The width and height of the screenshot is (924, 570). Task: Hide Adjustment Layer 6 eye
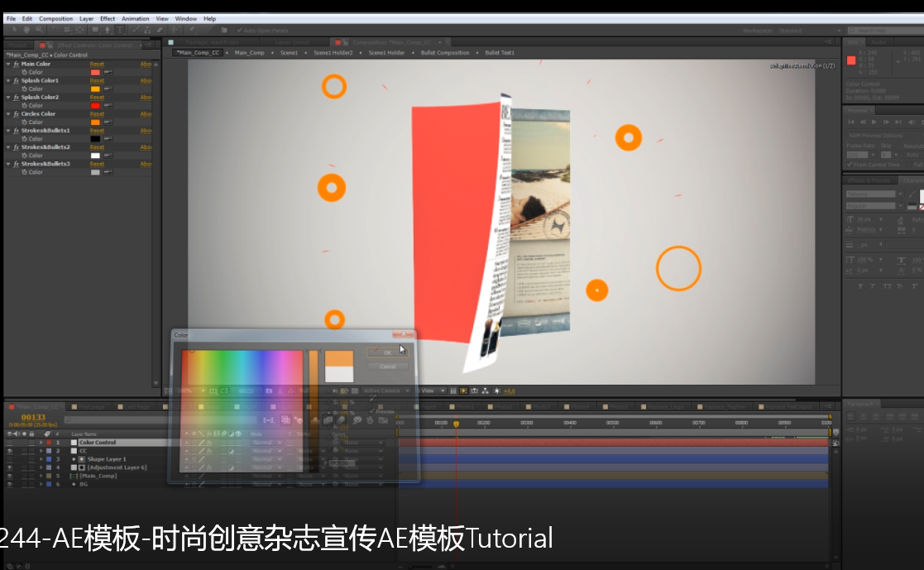9,467
